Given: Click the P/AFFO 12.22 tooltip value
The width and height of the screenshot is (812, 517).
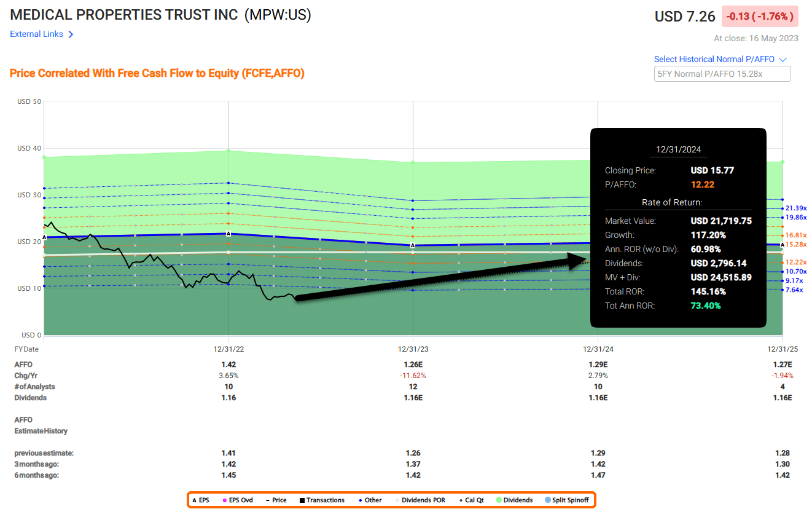Looking at the screenshot, I should click(x=702, y=184).
